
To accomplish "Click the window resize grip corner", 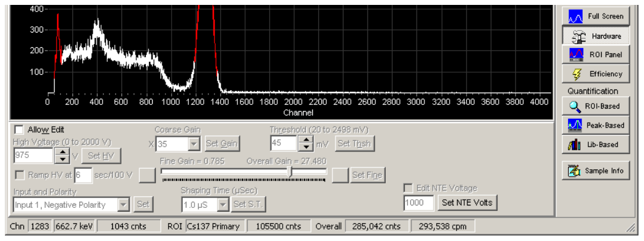I will tap(631, 228).
